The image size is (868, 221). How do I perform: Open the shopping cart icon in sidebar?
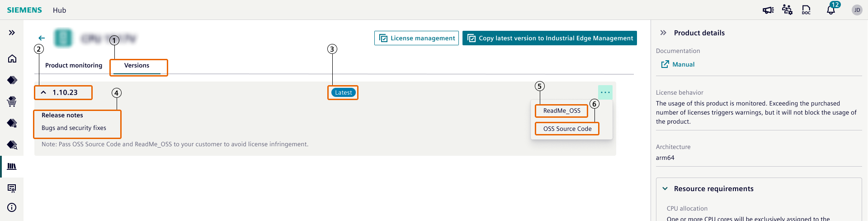(x=12, y=101)
